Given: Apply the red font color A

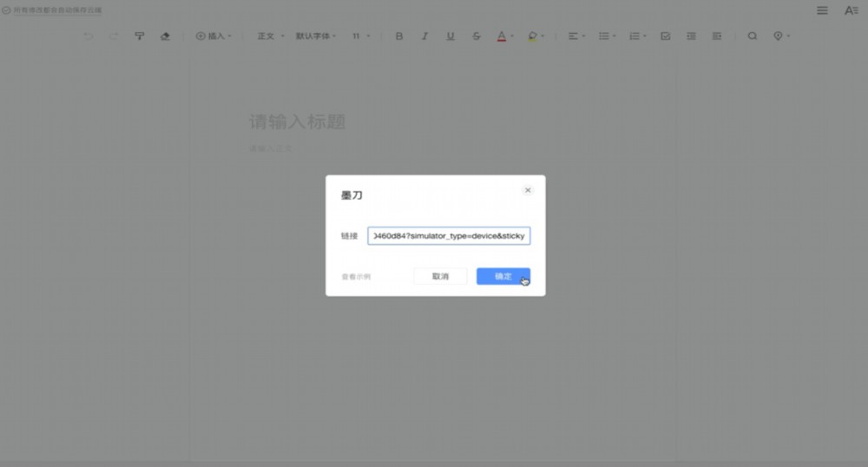Looking at the screenshot, I should 502,36.
